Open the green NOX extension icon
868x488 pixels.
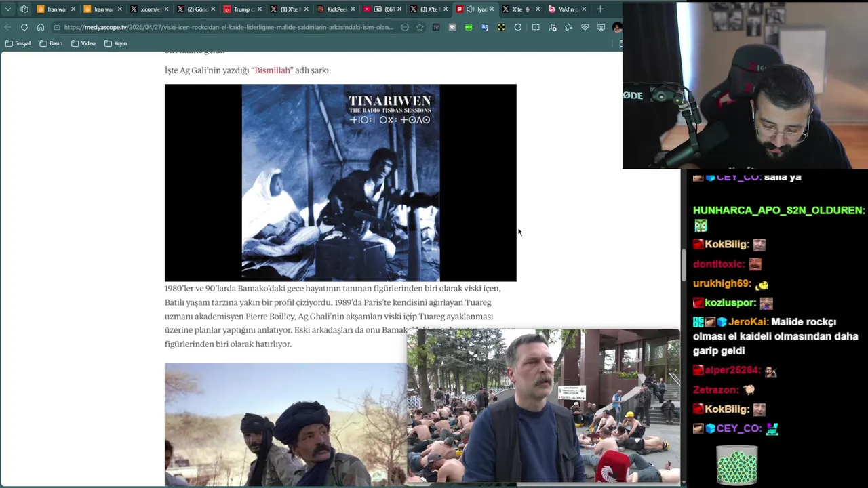[x=469, y=27]
